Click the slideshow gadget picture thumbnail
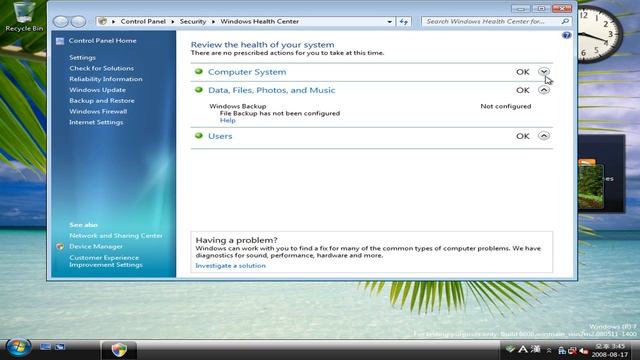This screenshot has height=360, width=640. [x=590, y=186]
